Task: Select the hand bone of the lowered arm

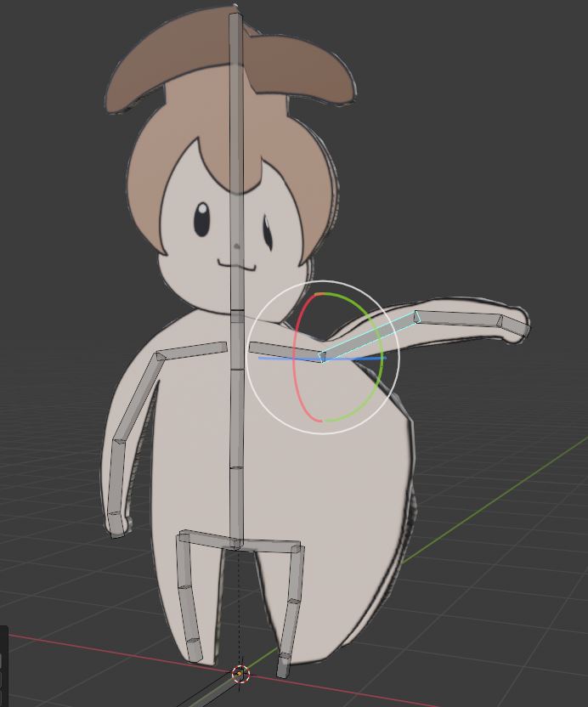Action: (116, 524)
